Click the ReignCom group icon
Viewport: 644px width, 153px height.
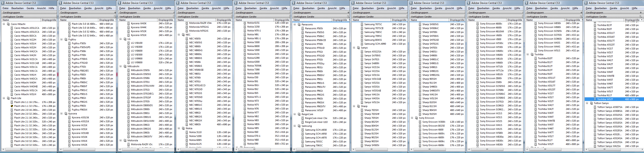tap(299, 114)
